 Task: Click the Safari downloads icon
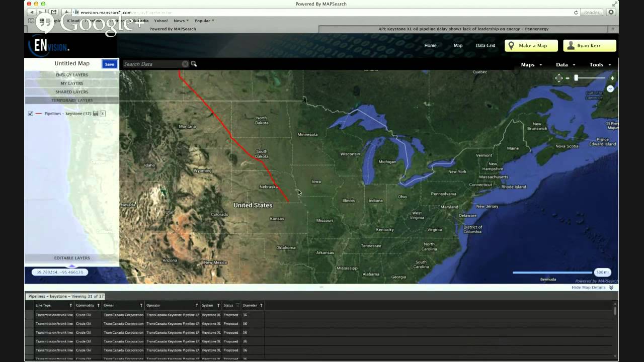[x=612, y=13]
